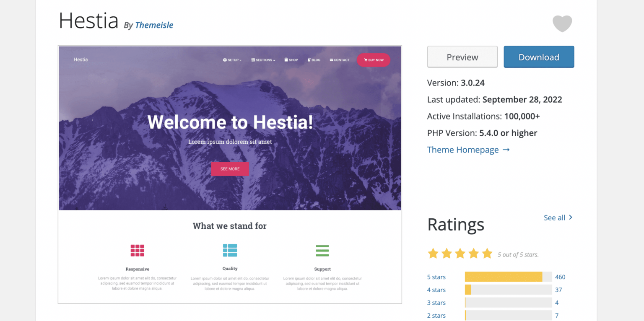Click the 'Lorem ipsum dolorem sit amet' subtitle
Screen dimensions: 644x321
coord(230,142)
